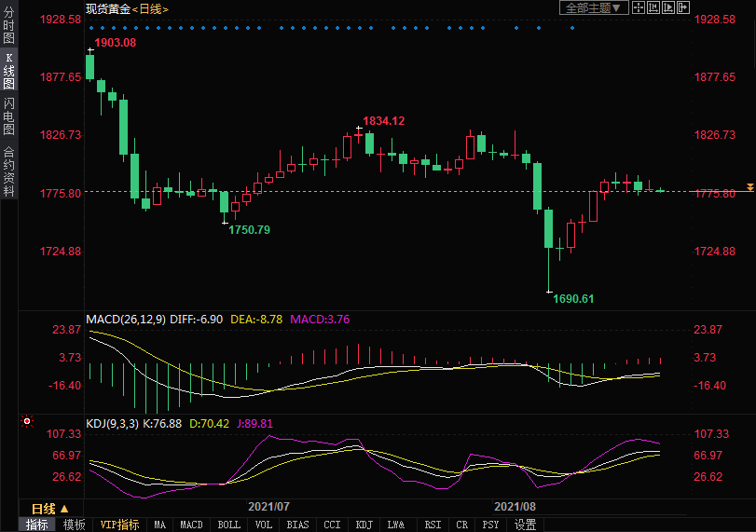The image size is (756, 532).
Task: Click the interval measurement icon in top toolbar
Action: 653,7
